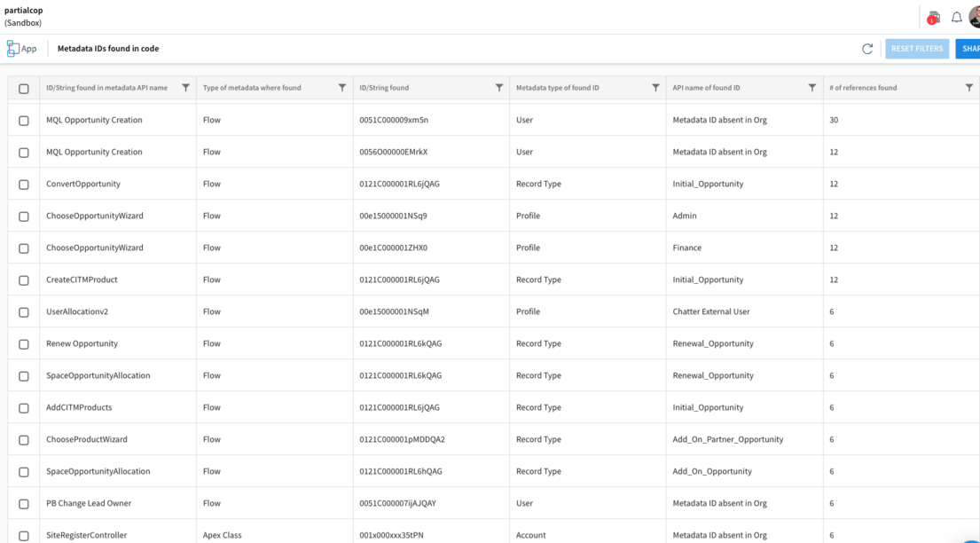The image size is (980, 543).
Task: Open filter for Type of metadata column
Action: [341, 87]
